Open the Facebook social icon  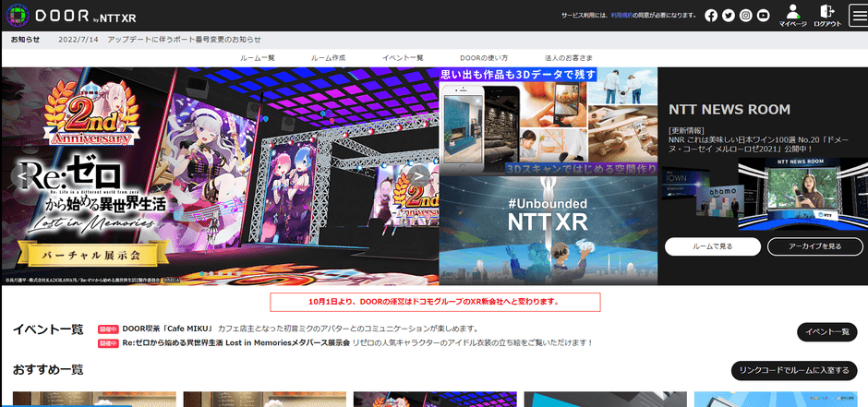click(x=711, y=16)
